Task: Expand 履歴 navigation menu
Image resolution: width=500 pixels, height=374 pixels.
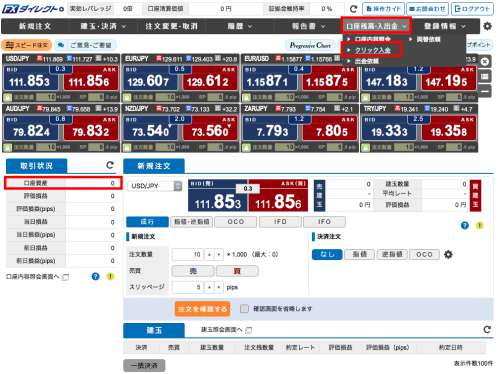Action: pos(239,26)
